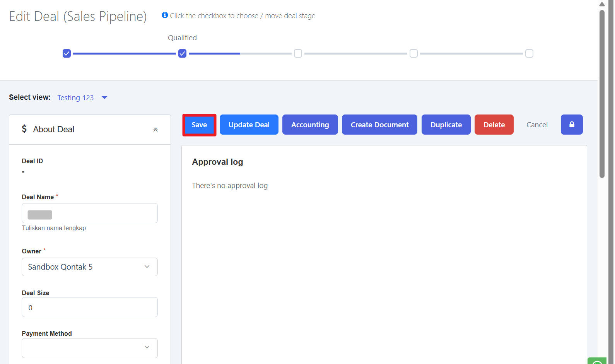Check the fourth deal stage checkbox
Screen dimensions: 615x364
413,53
